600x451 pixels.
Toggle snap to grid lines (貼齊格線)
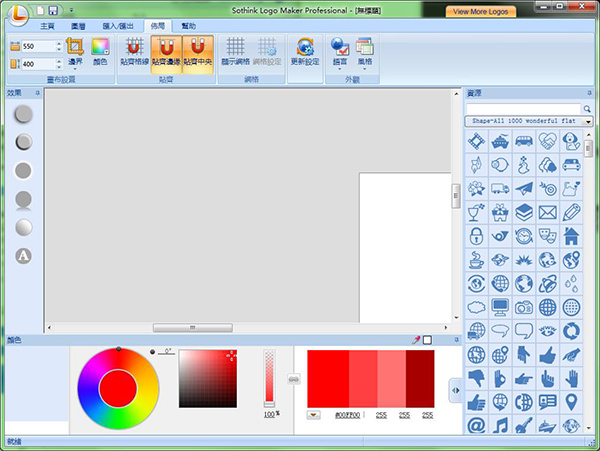coord(134,54)
